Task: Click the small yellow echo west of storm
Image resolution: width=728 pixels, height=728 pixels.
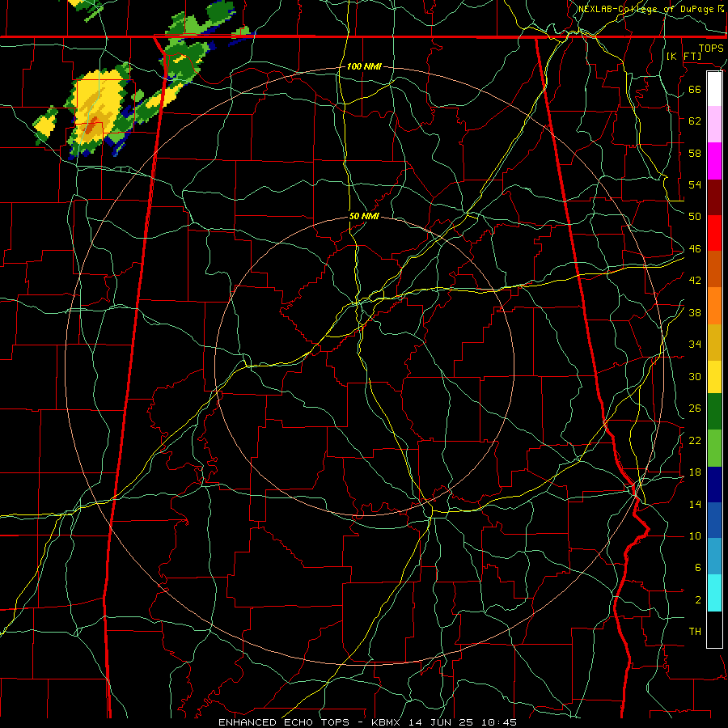Action: [x=45, y=125]
